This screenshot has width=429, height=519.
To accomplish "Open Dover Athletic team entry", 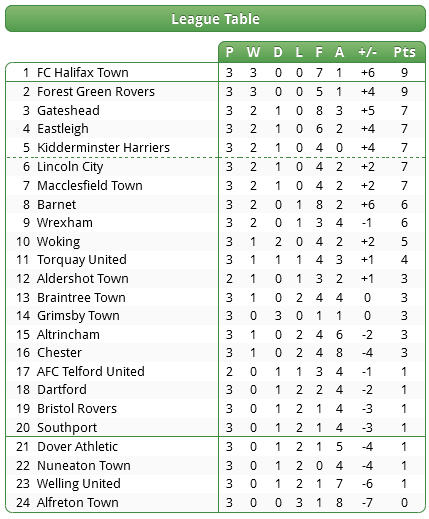I will coord(77,446).
